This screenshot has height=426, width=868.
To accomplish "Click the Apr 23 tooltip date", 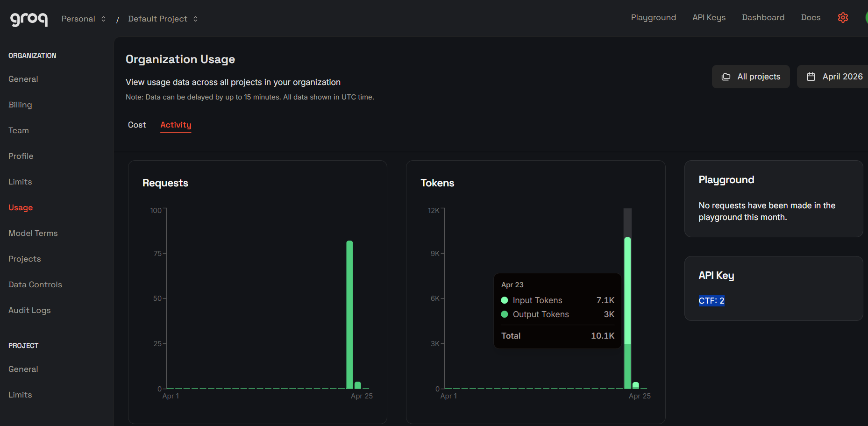I will [x=512, y=285].
